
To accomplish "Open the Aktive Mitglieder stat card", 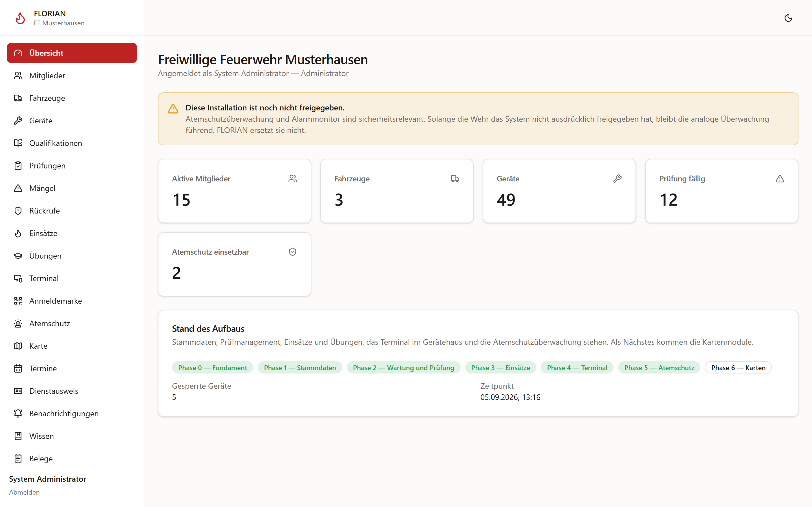I will tap(235, 191).
